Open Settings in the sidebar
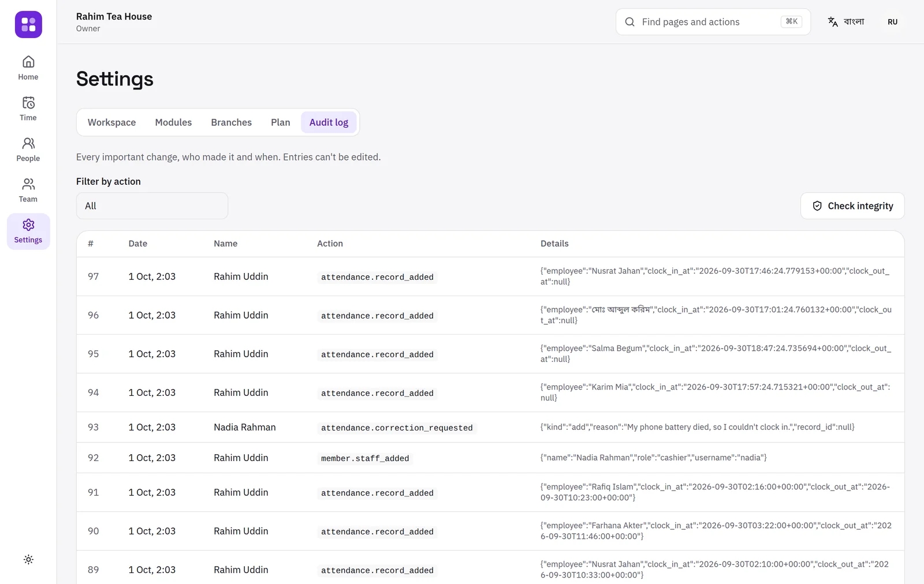The height and width of the screenshot is (584, 924). coord(28,231)
